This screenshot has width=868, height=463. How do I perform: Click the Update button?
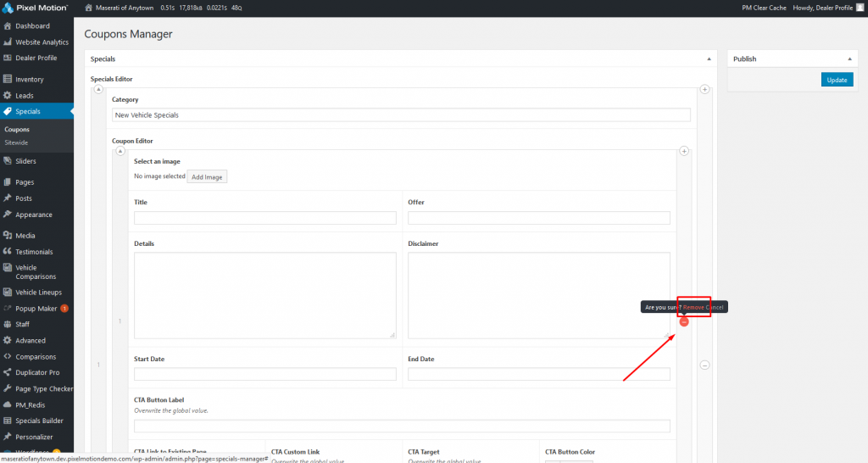[x=837, y=80]
